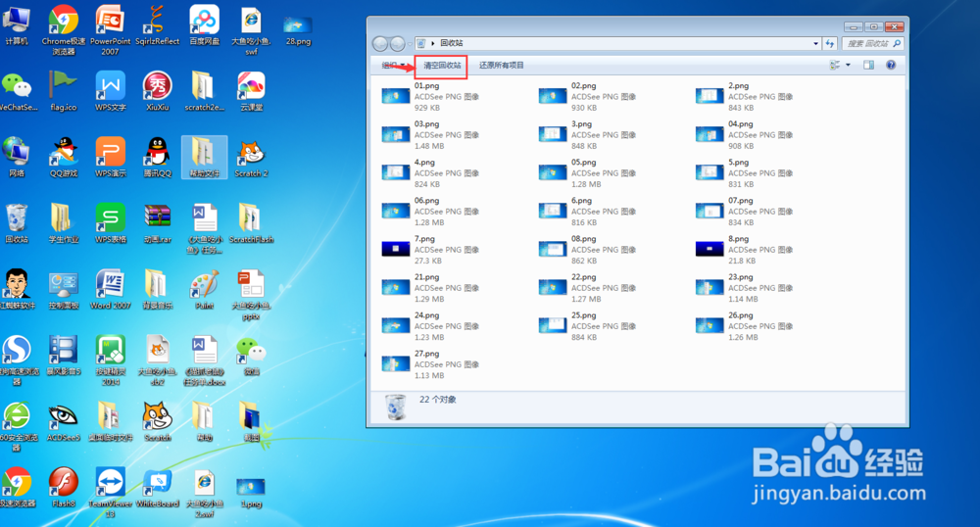980x527 pixels.
Task: Select the 5.png file
Action: pyautogui.click(x=745, y=173)
